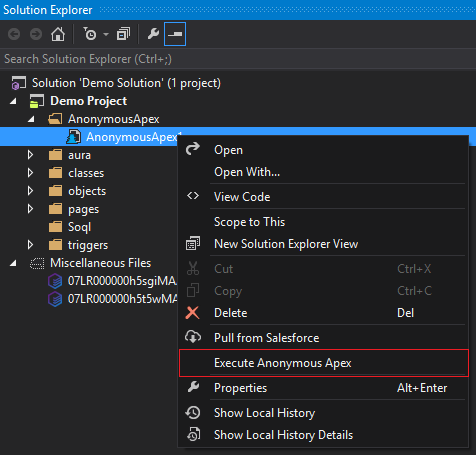Focus the Search Solution Explorer field
Viewport: 476px width, 455px height.
coord(238,59)
